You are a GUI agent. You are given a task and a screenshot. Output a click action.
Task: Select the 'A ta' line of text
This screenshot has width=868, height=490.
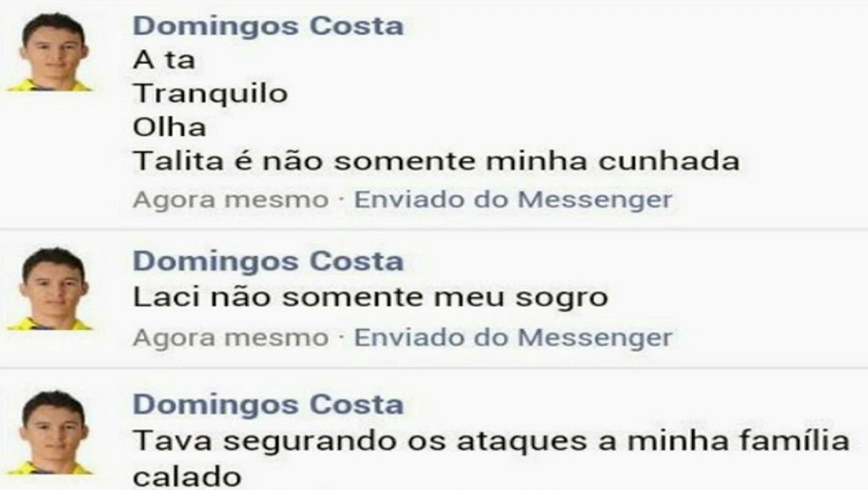[x=164, y=60]
